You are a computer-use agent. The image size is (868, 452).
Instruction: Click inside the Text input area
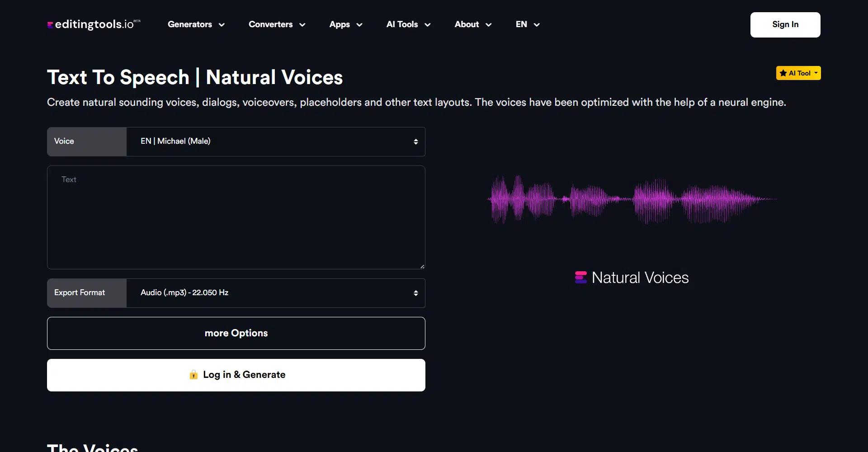click(x=236, y=217)
